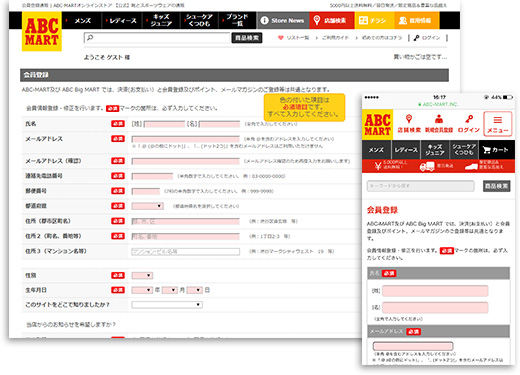Click the 姓 last name field on desktop
The height and width of the screenshot is (375, 520).
[x=164, y=124]
